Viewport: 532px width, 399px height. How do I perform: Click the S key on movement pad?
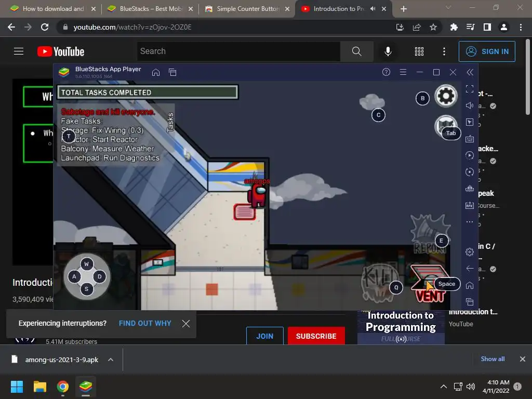tap(87, 289)
